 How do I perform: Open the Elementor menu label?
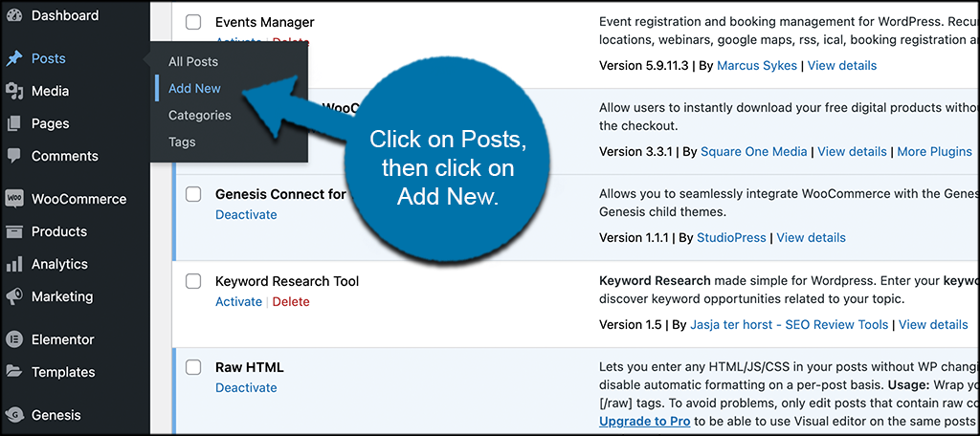62,339
